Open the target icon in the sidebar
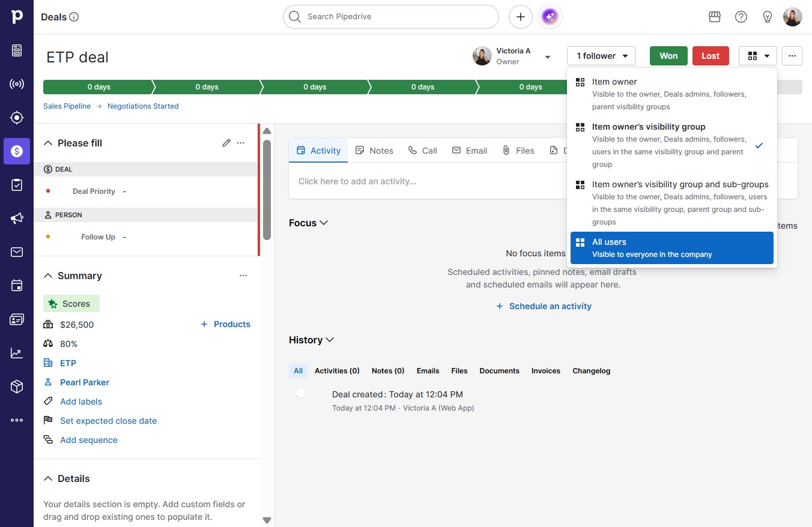The width and height of the screenshot is (812, 527). [17, 118]
